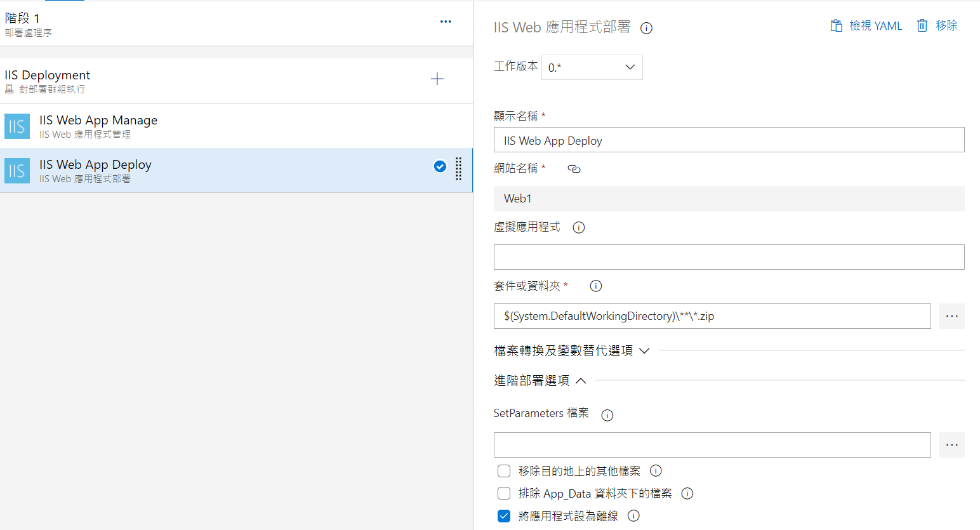
Task: Click the drag handle on IIS Web App Deploy
Action: (x=458, y=169)
